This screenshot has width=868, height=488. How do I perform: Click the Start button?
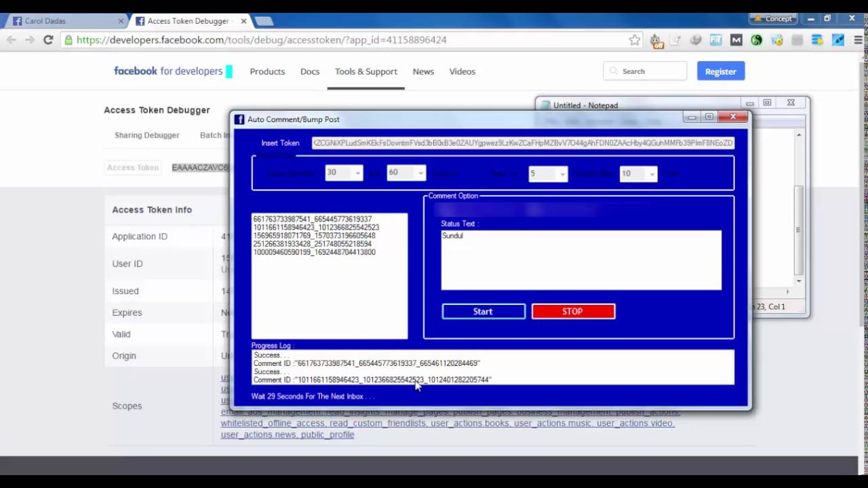(x=484, y=311)
